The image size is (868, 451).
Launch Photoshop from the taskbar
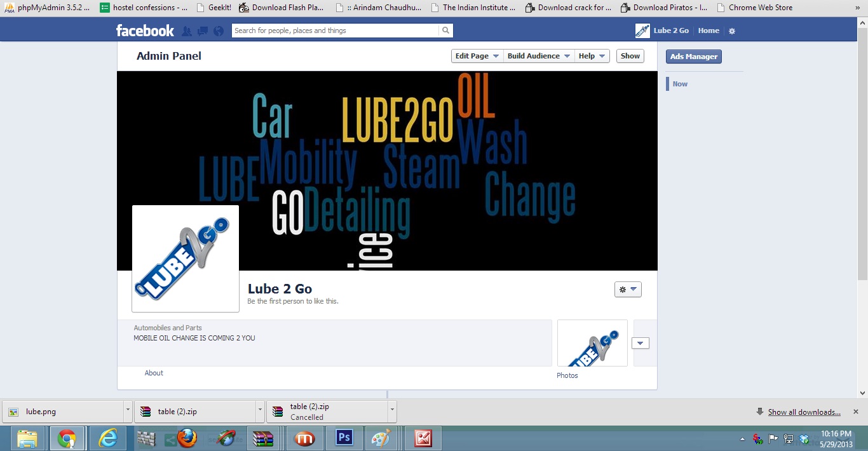pyautogui.click(x=344, y=438)
